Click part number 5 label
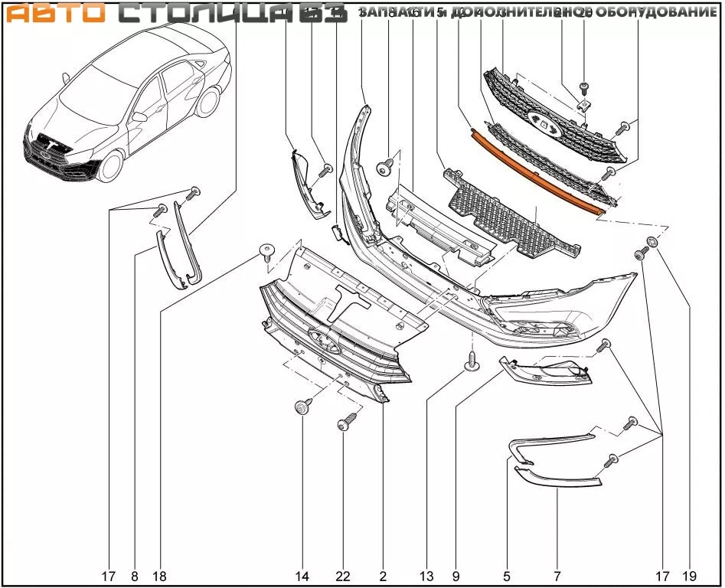The height and width of the screenshot is (588, 725). [506, 576]
